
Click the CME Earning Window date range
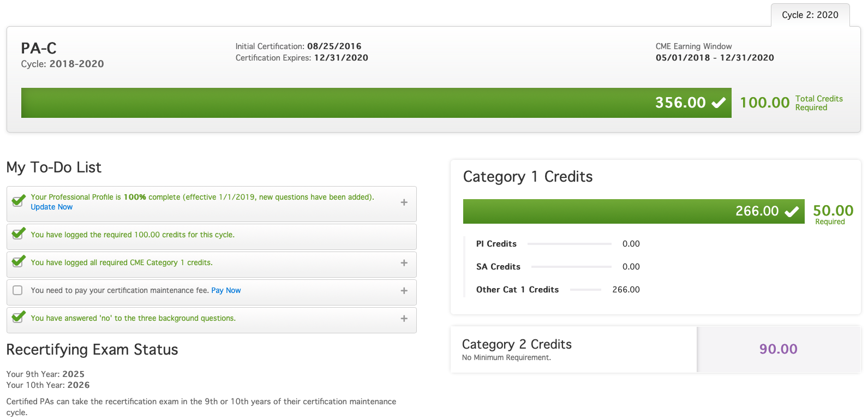[715, 58]
